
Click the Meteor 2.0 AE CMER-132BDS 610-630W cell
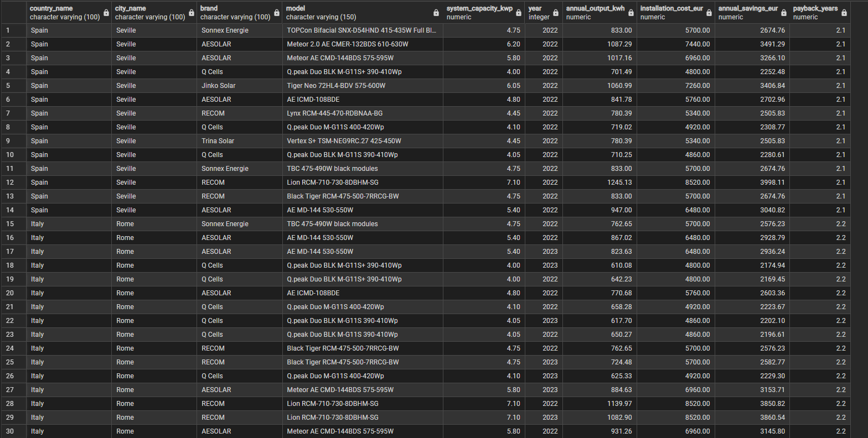pos(363,44)
